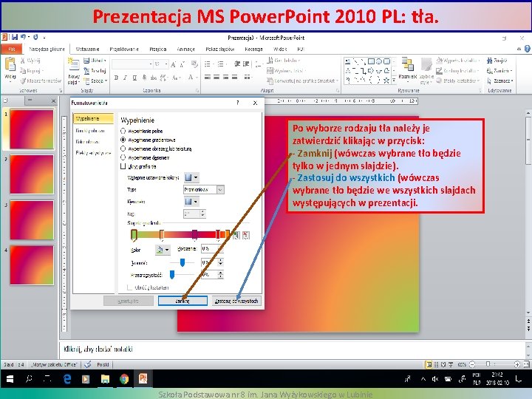This screenshot has width=532, height=399.
Task: Click the numbered list icon
Action: point(220,64)
